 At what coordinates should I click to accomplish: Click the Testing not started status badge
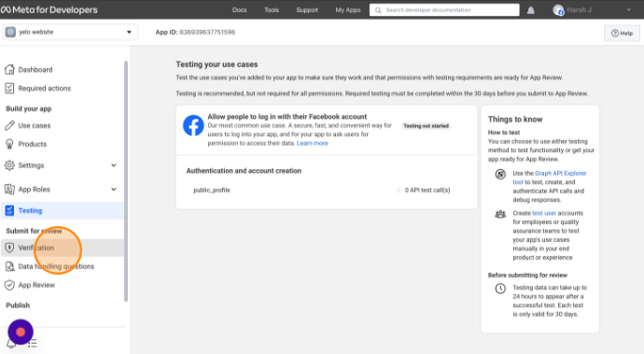[x=426, y=126]
